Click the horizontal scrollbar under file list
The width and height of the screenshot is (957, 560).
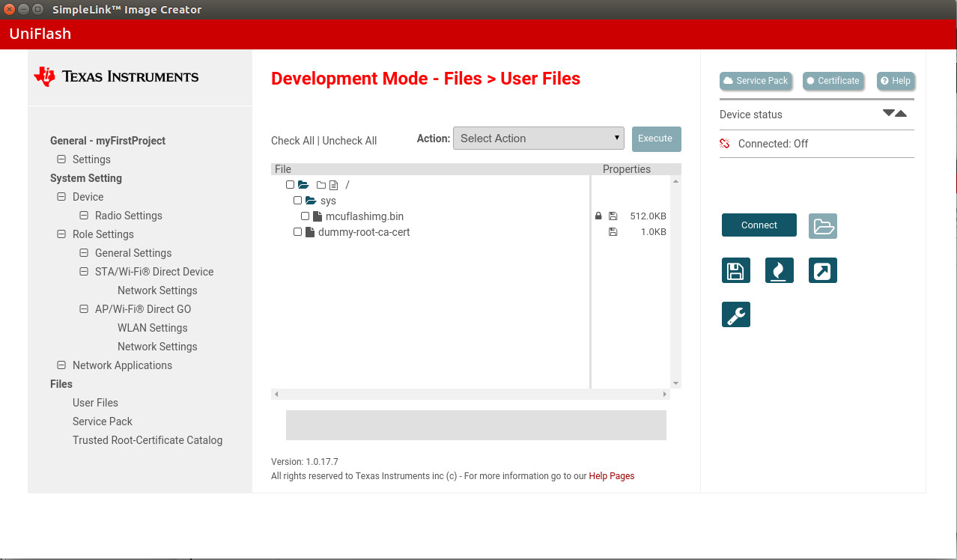click(x=470, y=394)
